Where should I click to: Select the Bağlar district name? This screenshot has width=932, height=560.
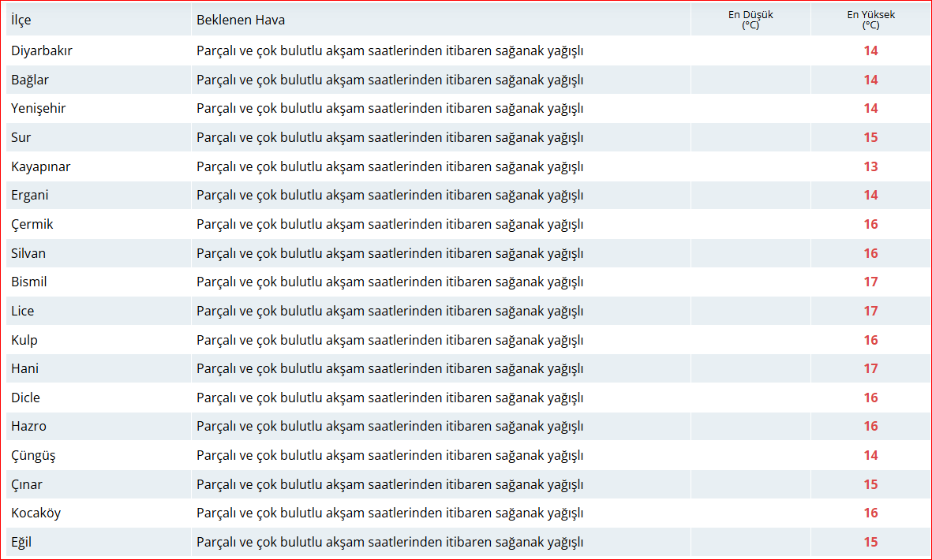[x=30, y=80]
